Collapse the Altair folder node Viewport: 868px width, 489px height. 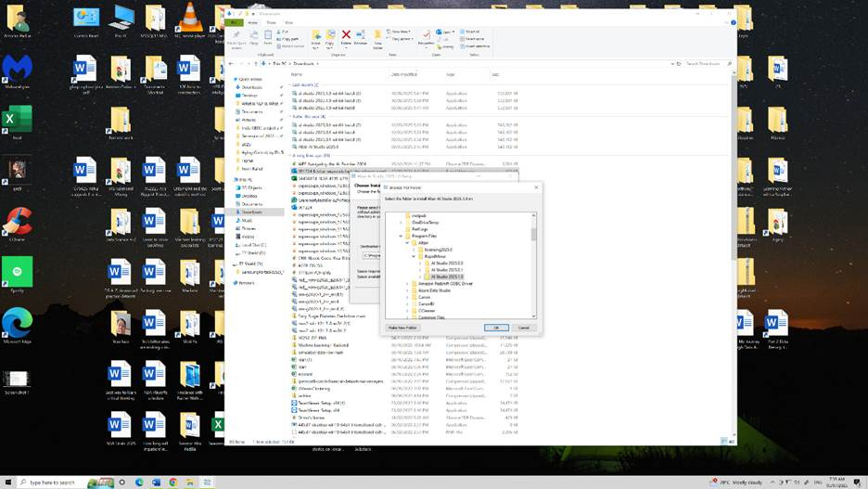point(407,242)
